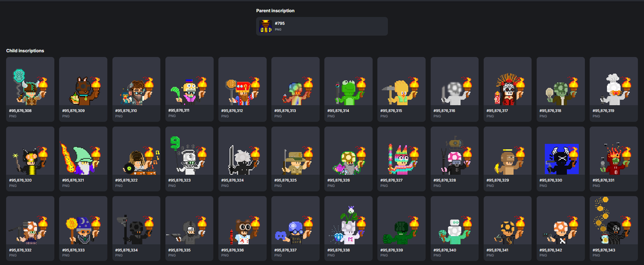This screenshot has width=644, height=265.
Task: Open rainbow bunny thumbnail #95,876,327
Action: point(402,151)
